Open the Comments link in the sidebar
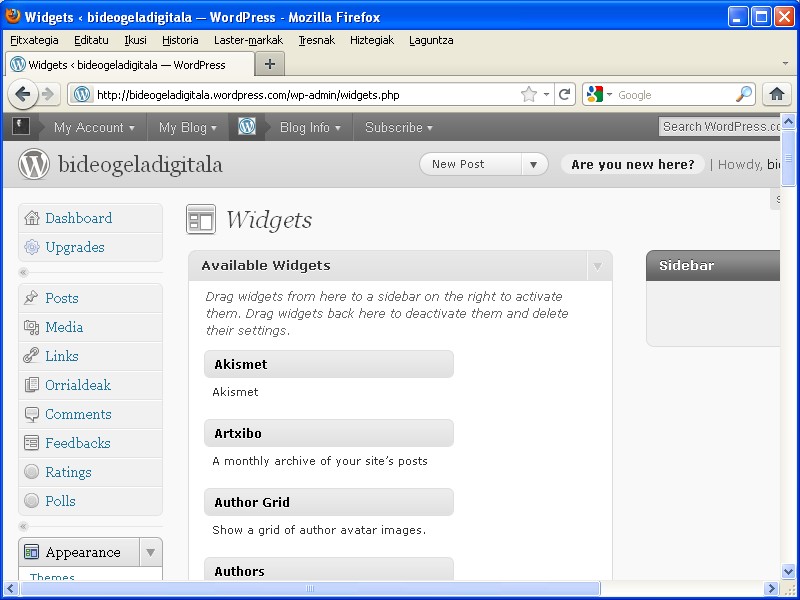The image size is (800, 600). [x=78, y=414]
